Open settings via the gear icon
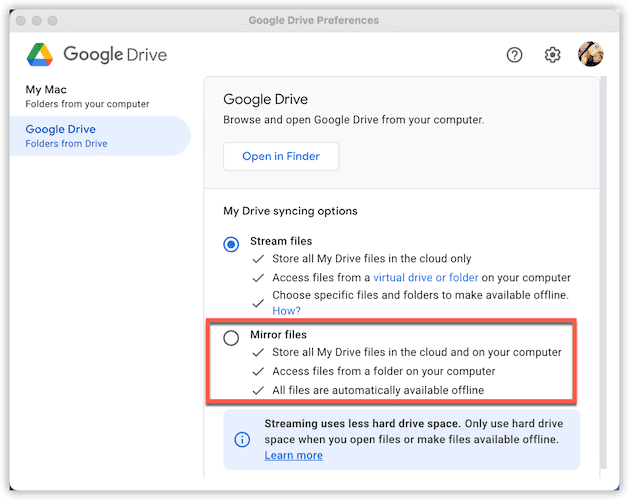Viewport: 629px width, 500px height. point(552,55)
